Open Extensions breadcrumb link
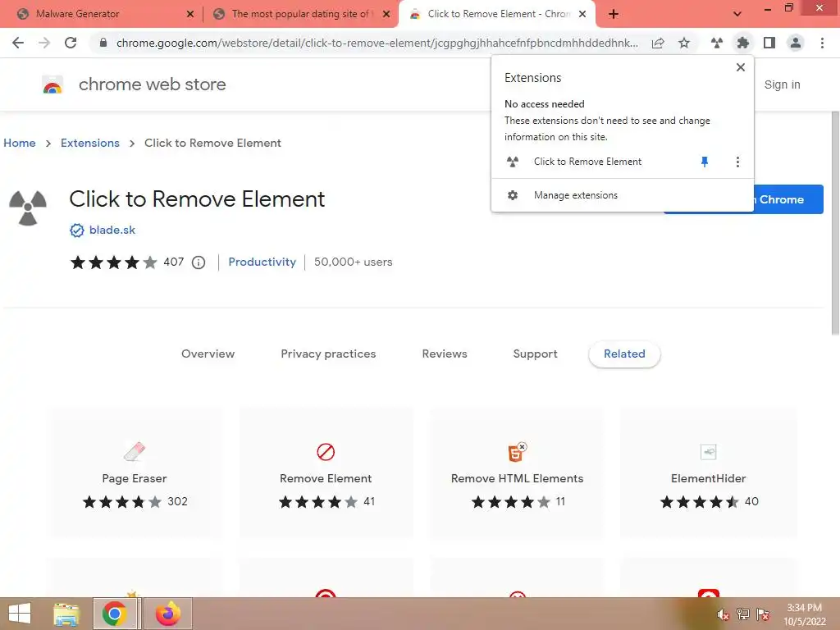This screenshot has height=630, width=840. pos(90,143)
